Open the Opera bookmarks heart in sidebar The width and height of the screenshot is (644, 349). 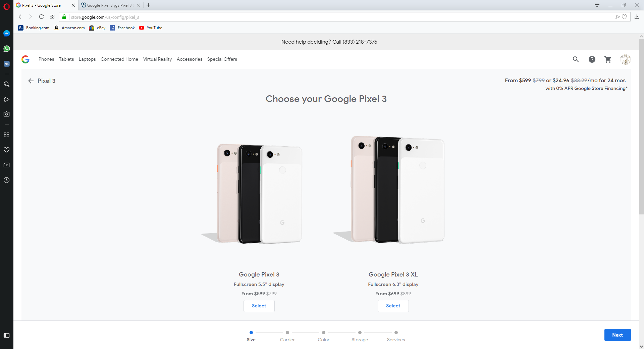pos(6,150)
